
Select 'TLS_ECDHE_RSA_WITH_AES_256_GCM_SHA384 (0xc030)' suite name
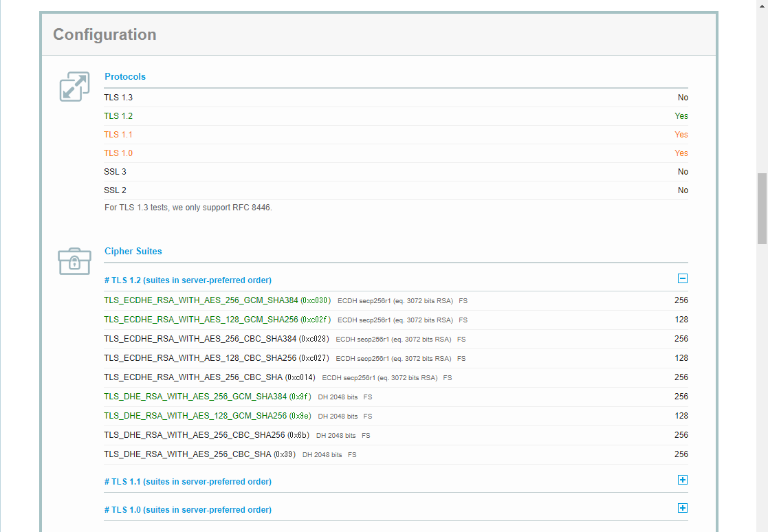point(217,300)
